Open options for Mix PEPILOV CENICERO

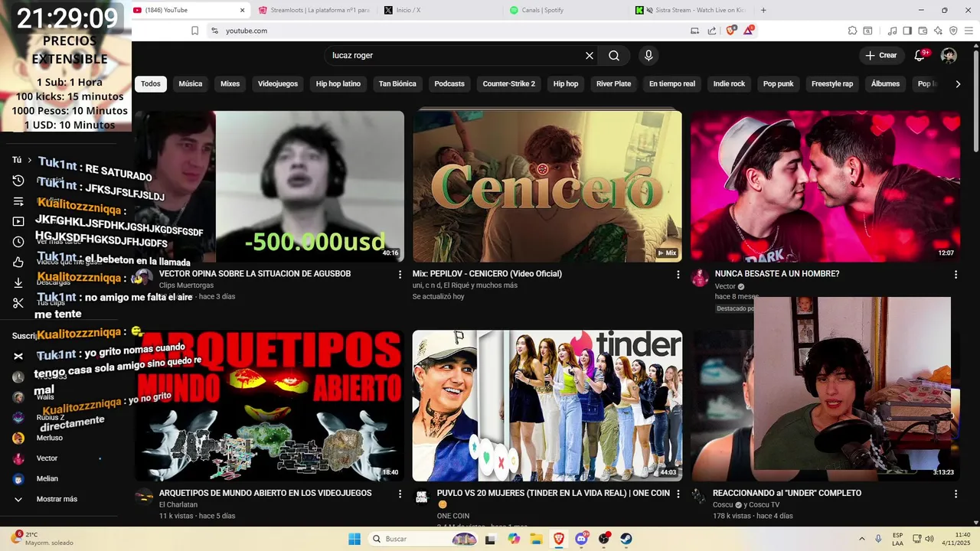click(x=678, y=274)
